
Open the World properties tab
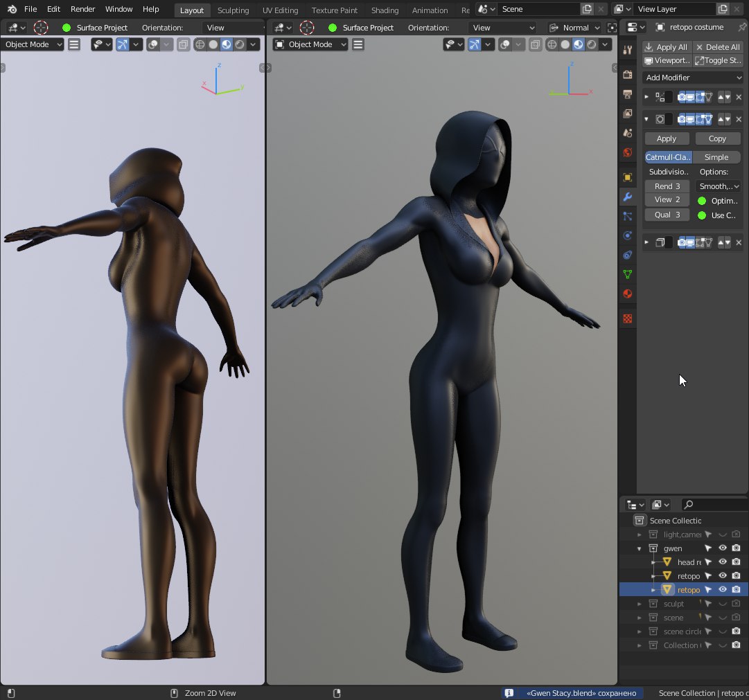point(628,153)
